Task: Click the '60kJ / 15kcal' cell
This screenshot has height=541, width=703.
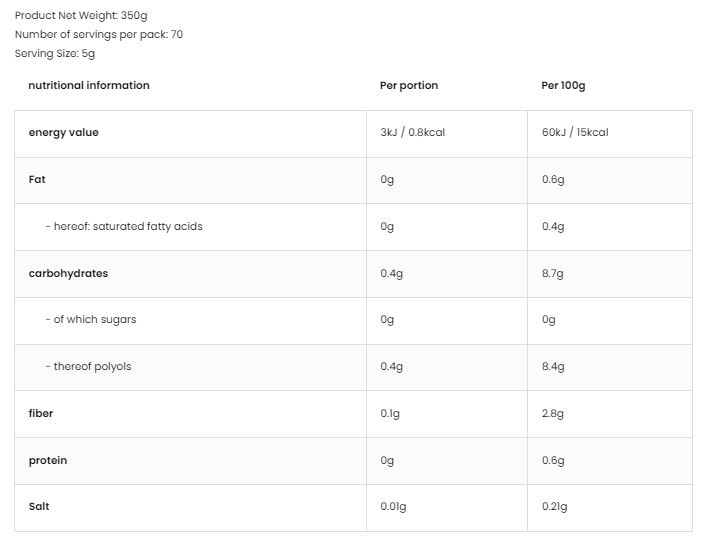Action: (575, 132)
